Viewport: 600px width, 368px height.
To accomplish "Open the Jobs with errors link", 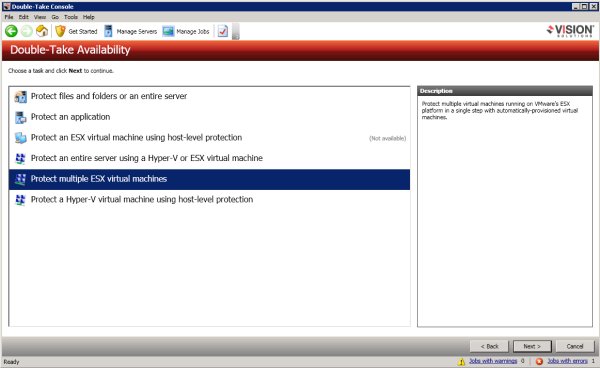I will pyautogui.click(x=567, y=361).
